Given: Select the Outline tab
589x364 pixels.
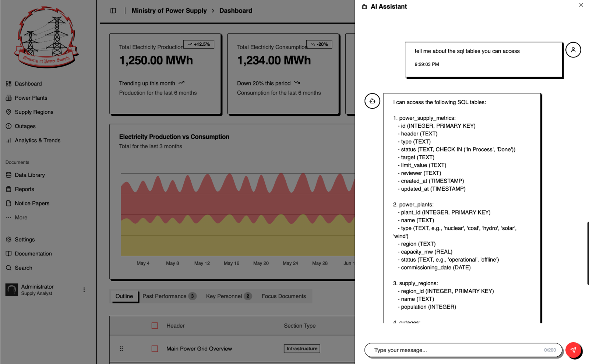Looking at the screenshot, I should (x=124, y=296).
